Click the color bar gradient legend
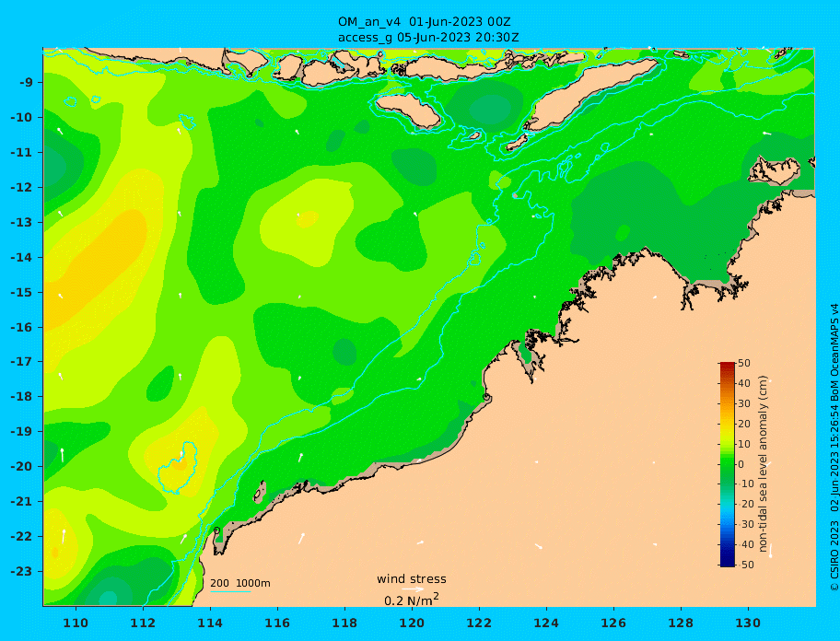 click(727, 464)
